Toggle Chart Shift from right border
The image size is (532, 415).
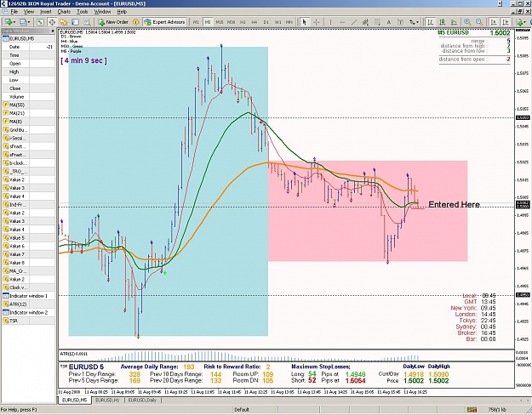click(506, 22)
